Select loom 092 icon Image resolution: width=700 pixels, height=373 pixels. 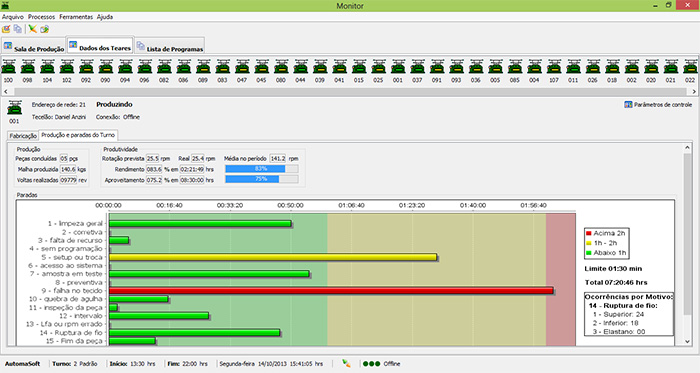pyautogui.click(x=86, y=67)
